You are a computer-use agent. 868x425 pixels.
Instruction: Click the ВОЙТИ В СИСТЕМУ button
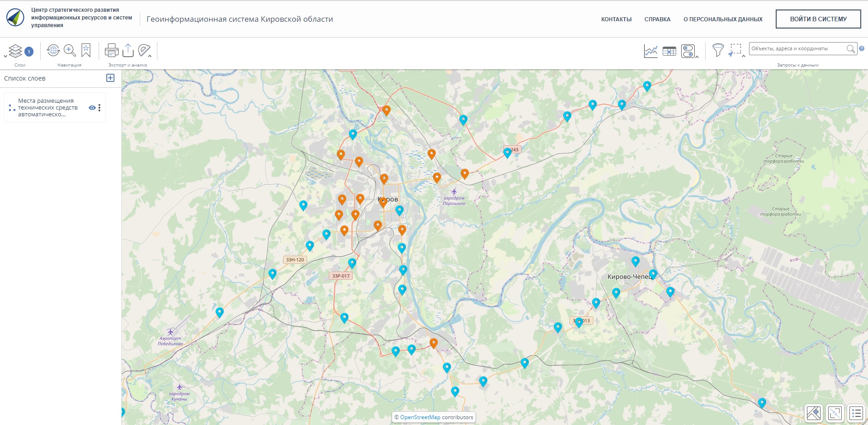818,19
